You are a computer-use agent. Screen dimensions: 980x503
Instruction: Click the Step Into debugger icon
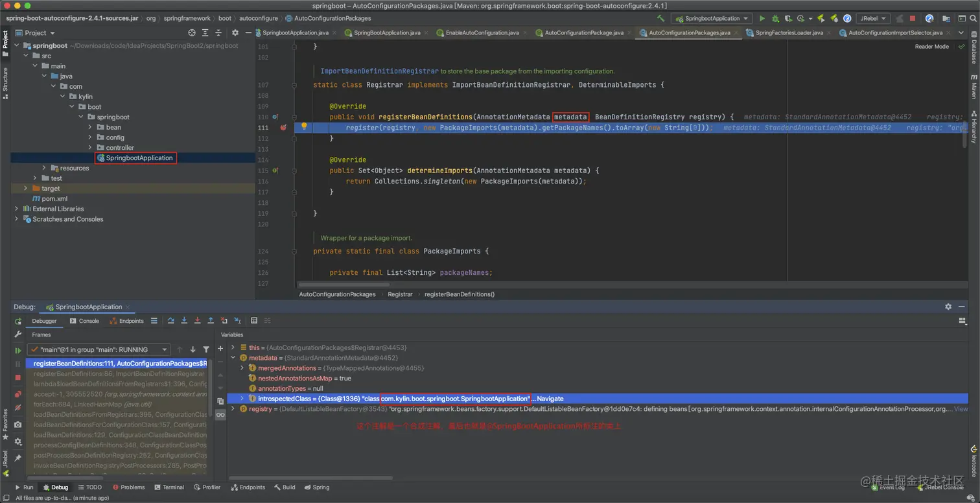184,321
